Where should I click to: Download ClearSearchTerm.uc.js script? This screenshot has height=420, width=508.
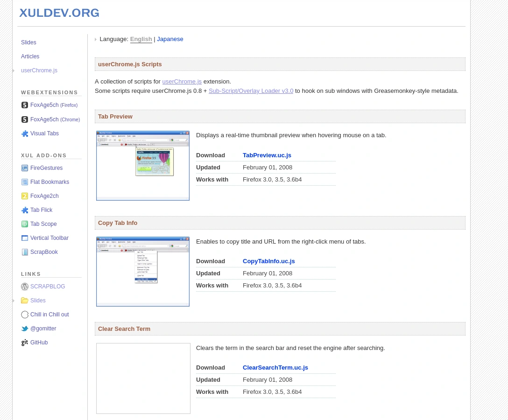tap(275, 367)
